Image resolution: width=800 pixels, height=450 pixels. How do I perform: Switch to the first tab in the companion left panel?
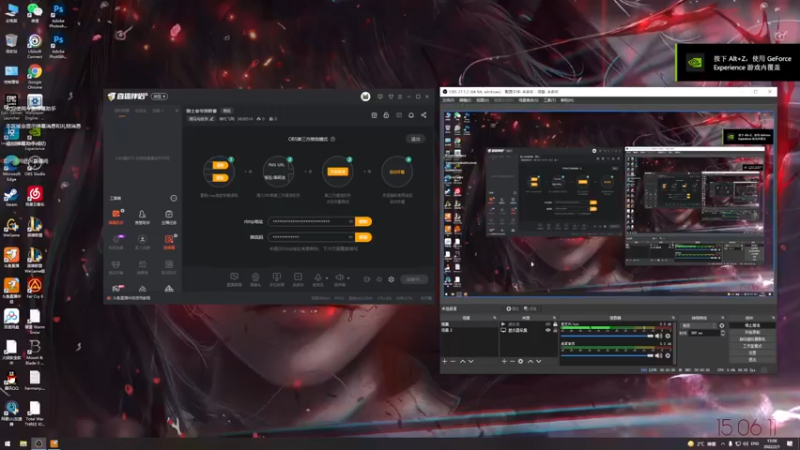click(122, 110)
